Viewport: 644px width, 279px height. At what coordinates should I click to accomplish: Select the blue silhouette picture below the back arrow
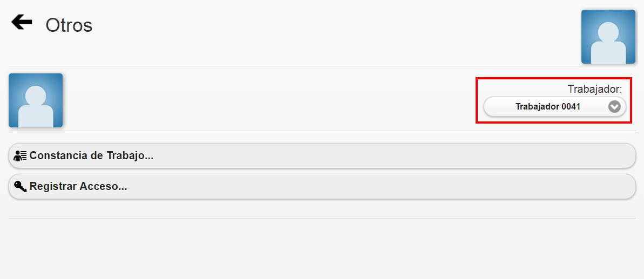[36, 100]
